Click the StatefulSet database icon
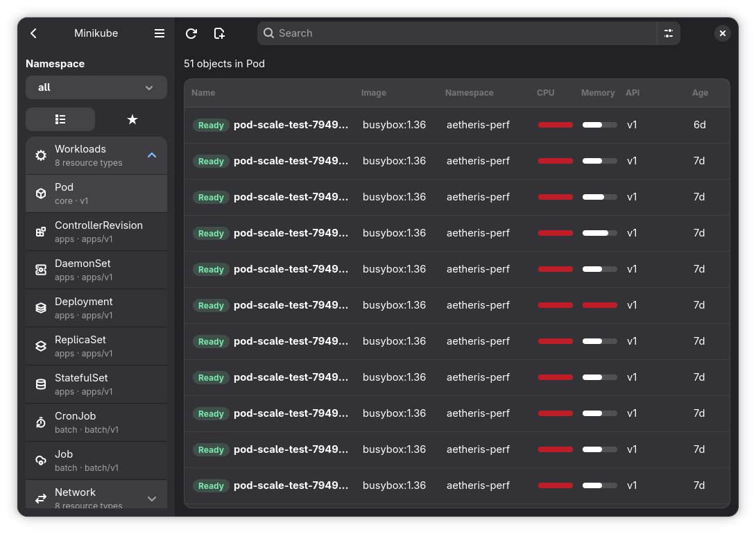This screenshot has height=534, width=756. coord(41,384)
